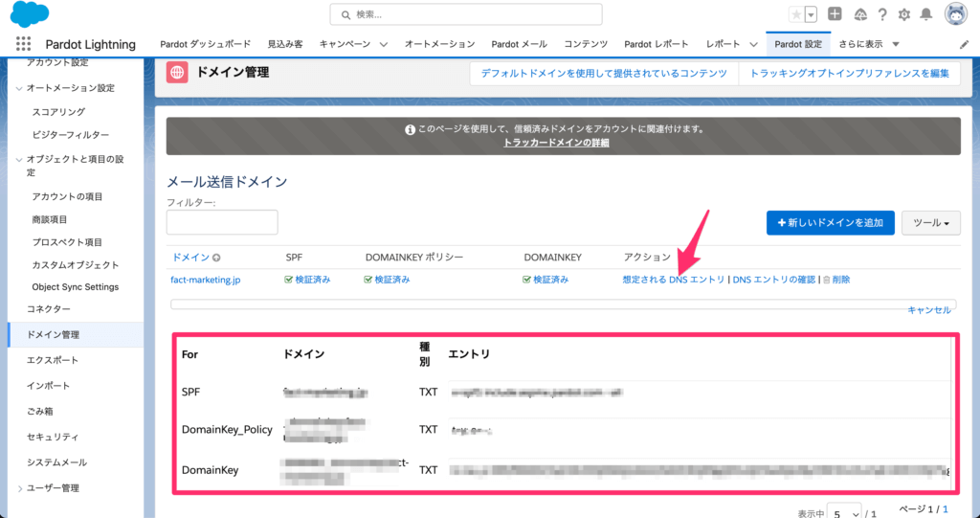The image size is (980, 518).
Task: Open プロスペクト項目 in the sidebar
Action: point(67,242)
